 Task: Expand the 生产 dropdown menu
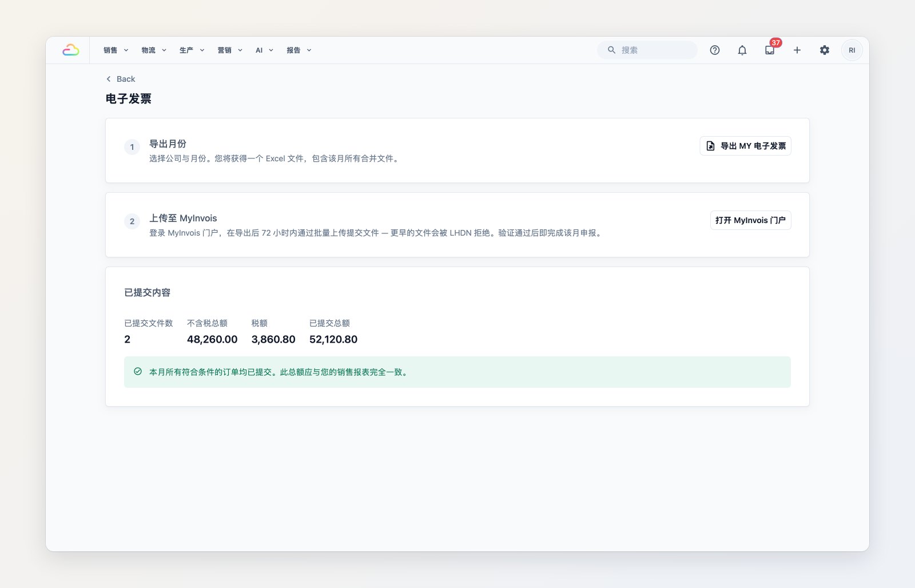[192, 50]
